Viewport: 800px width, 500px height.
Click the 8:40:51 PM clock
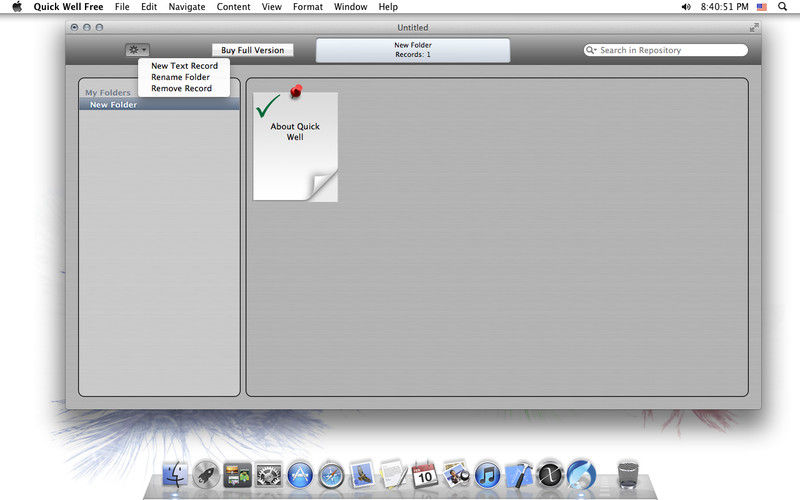coord(724,7)
